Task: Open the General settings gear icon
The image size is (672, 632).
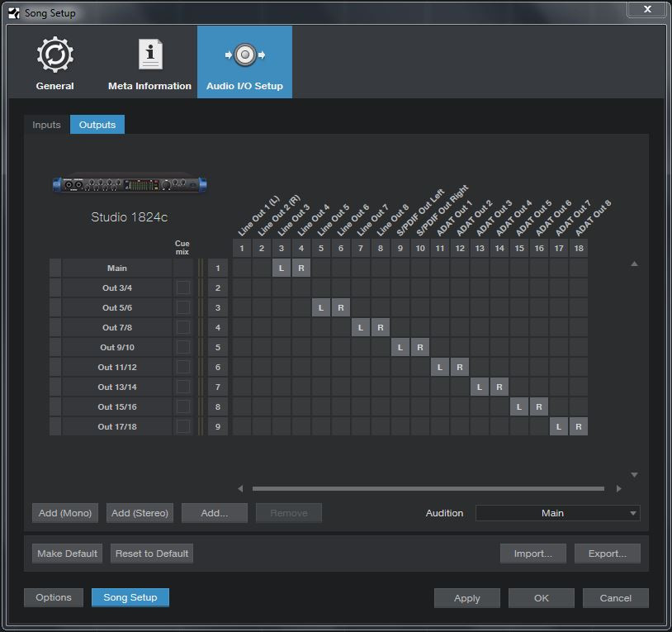Action: (55, 55)
